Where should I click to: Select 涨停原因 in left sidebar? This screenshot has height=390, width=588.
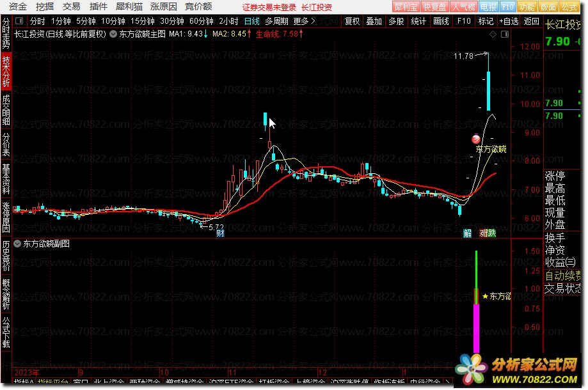(6, 217)
